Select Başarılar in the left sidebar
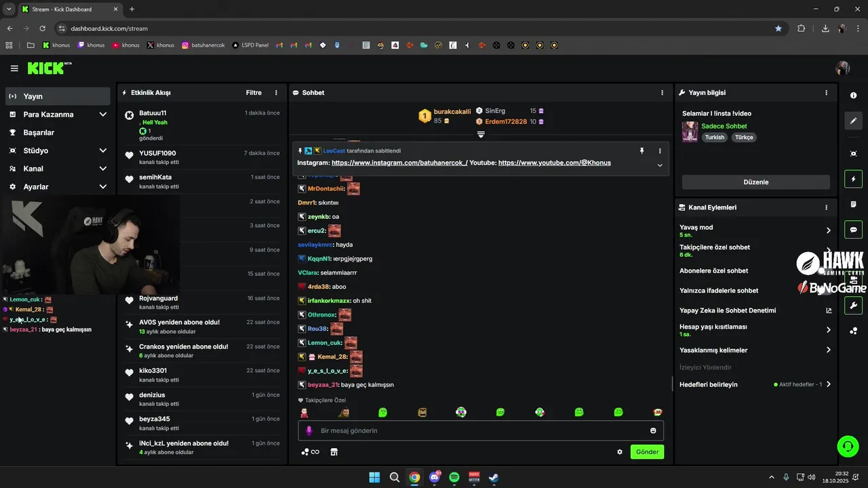Image resolution: width=868 pixels, height=488 pixels. (x=58, y=133)
